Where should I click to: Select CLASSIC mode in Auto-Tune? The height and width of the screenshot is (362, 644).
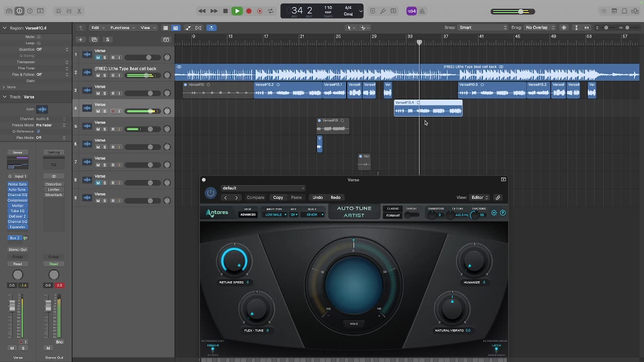click(393, 209)
